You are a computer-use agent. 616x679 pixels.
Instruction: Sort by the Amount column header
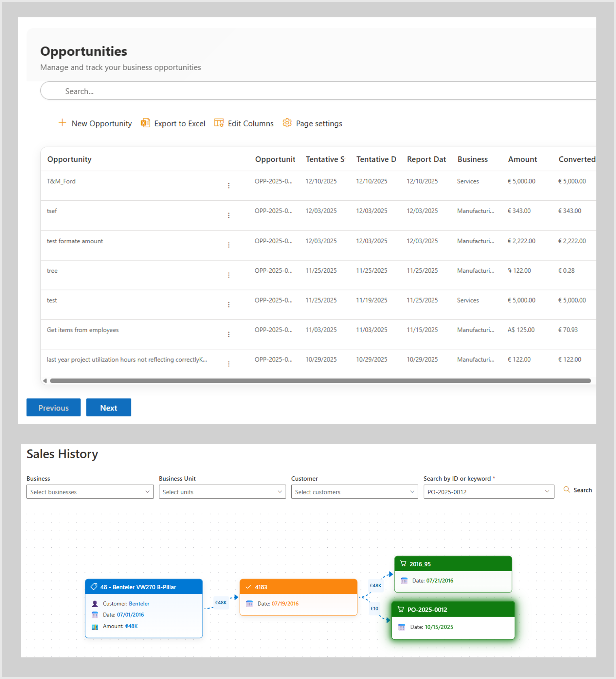click(x=522, y=159)
